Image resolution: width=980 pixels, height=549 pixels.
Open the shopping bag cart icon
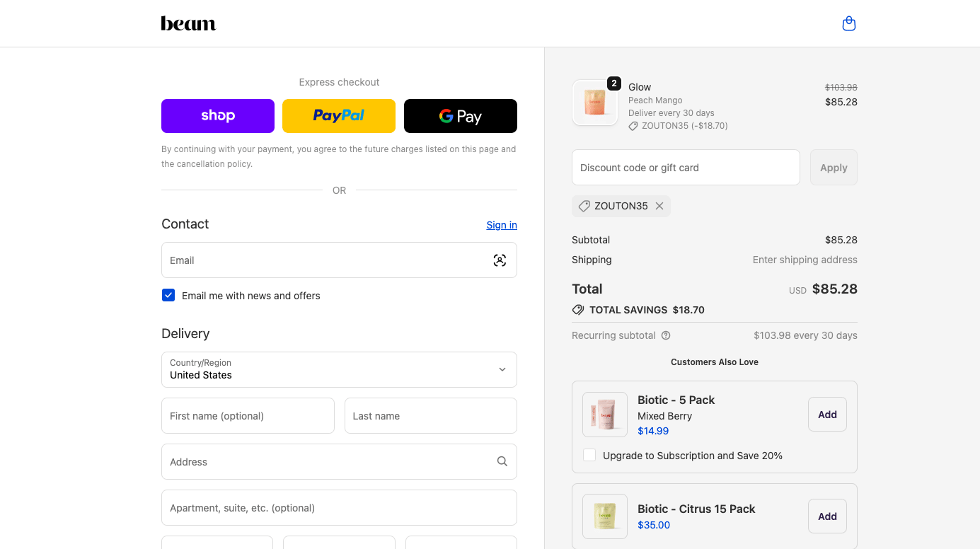pos(849,24)
